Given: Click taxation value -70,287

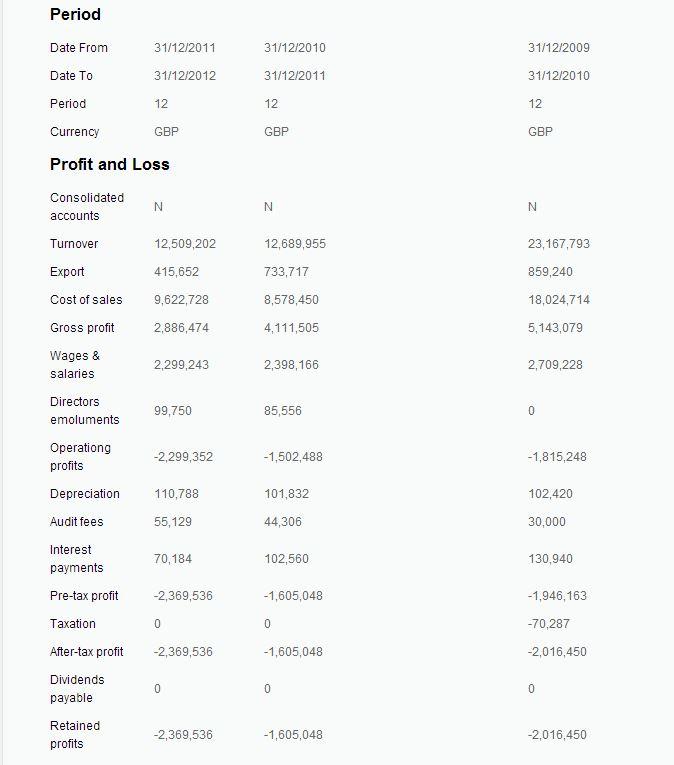Looking at the screenshot, I should [548, 624].
